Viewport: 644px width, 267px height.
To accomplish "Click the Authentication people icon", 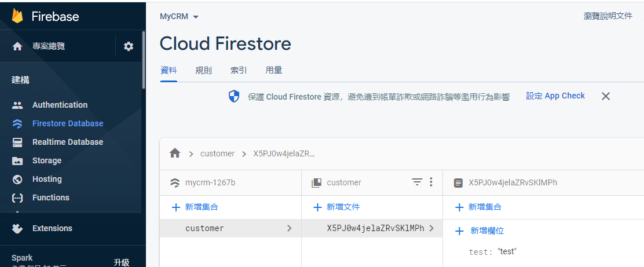I will (17, 105).
